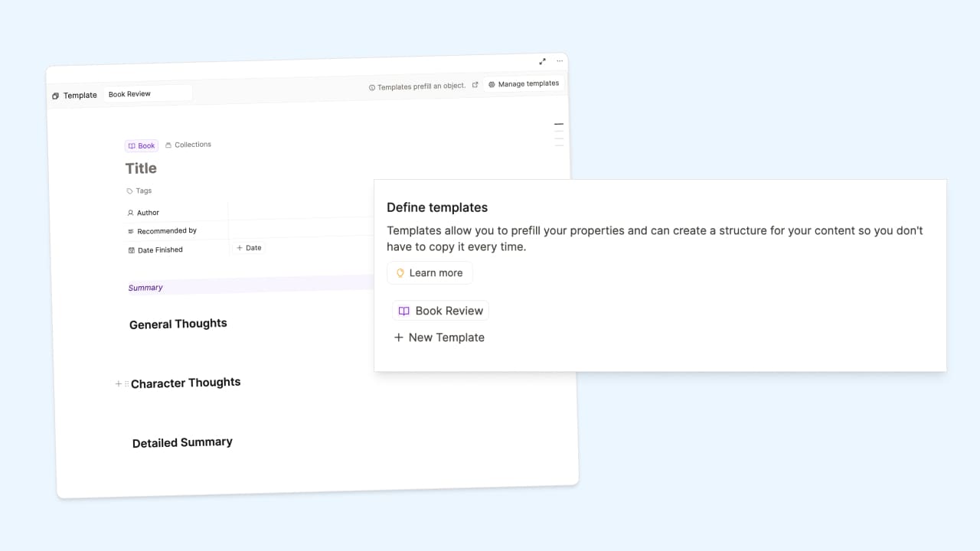
Task: Add a date to Date Finished
Action: (249, 248)
